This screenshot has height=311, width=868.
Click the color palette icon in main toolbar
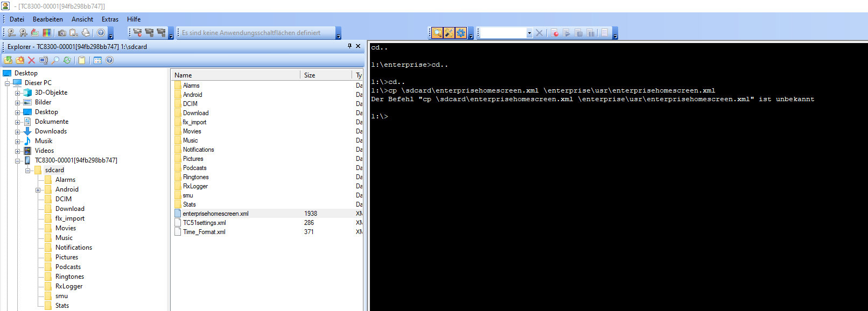click(x=47, y=33)
